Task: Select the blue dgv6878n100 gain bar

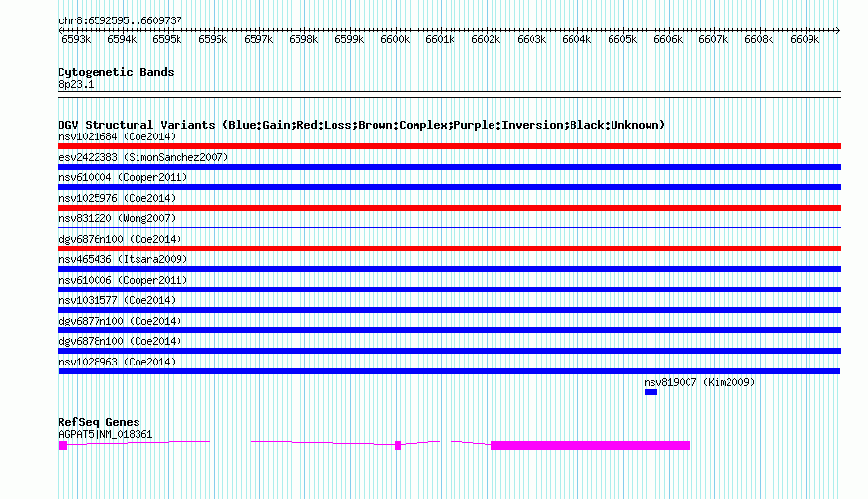Action: [449, 351]
